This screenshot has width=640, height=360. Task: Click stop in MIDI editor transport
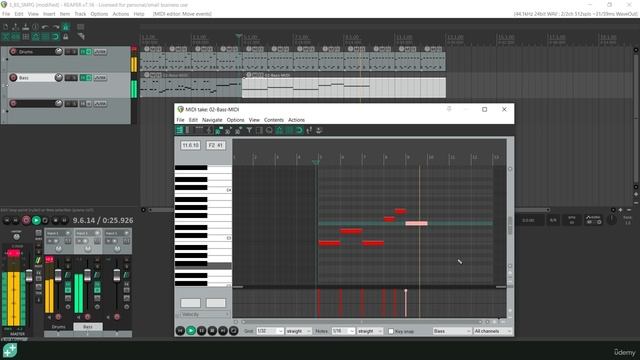pyautogui.click(x=212, y=331)
